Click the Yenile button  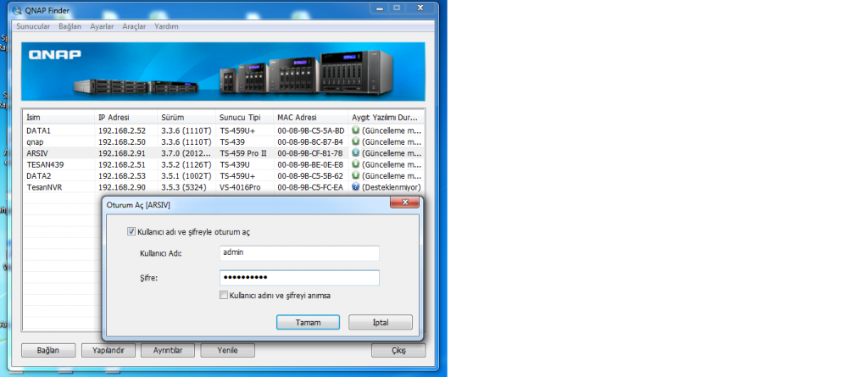coord(227,351)
